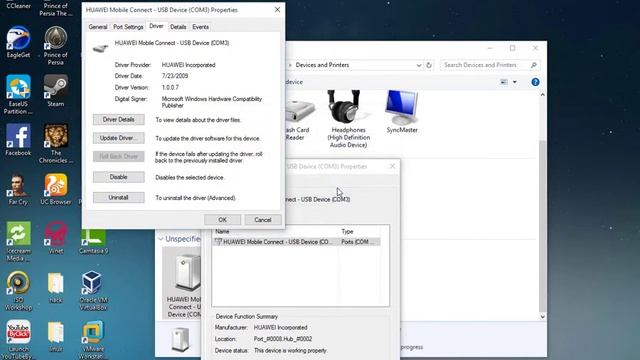Click the change view icon
The image size is (640, 360).
tap(504, 82)
